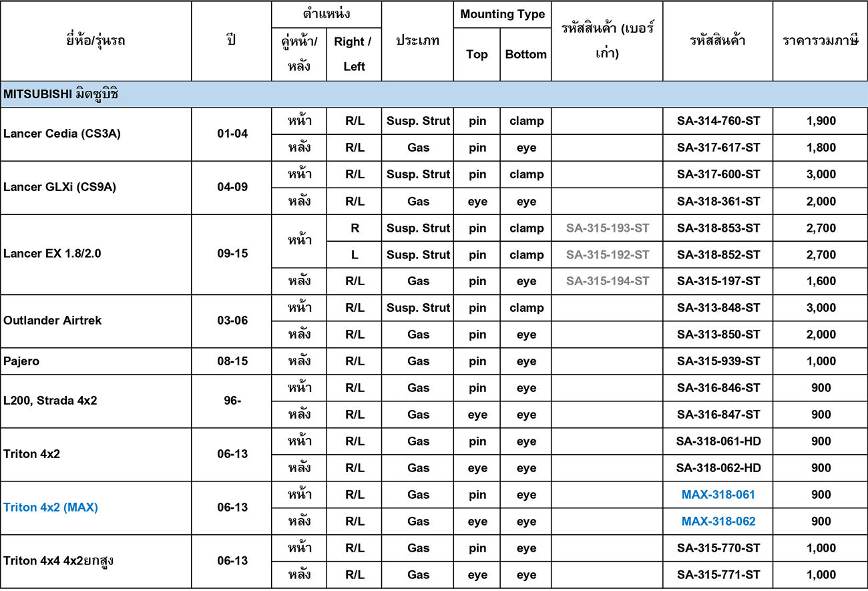Image resolution: width=868 pixels, height=591 pixels.
Task: Click product code SA-317-617-ST
Action: (x=718, y=148)
